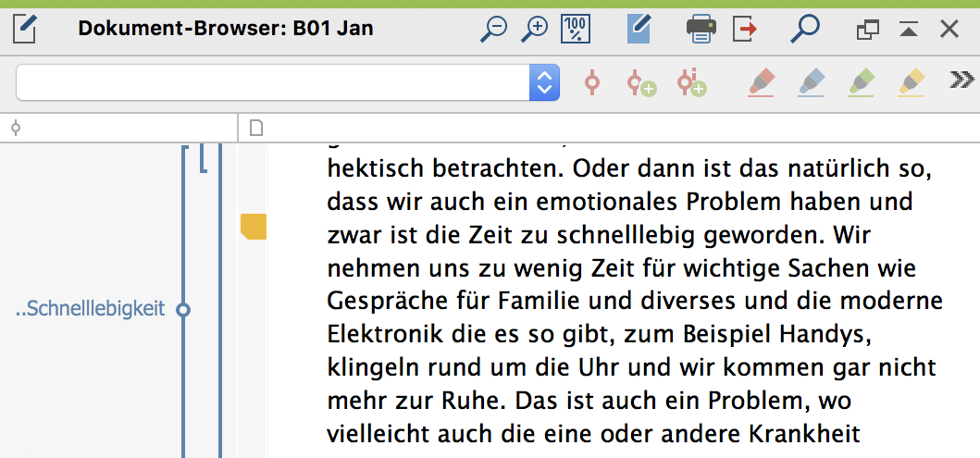Viewport: 980px width, 458px height.
Task: Click the code column header icon
Action: point(16,128)
